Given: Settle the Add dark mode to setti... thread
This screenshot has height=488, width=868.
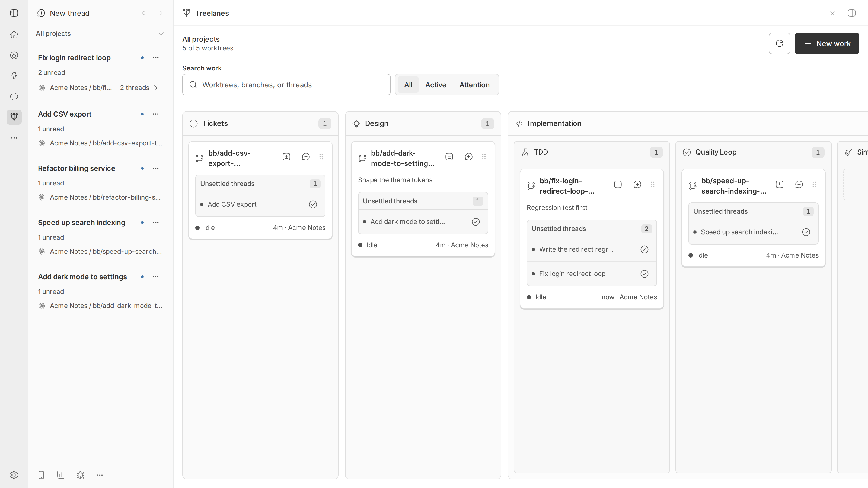Looking at the screenshot, I should (476, 221).
